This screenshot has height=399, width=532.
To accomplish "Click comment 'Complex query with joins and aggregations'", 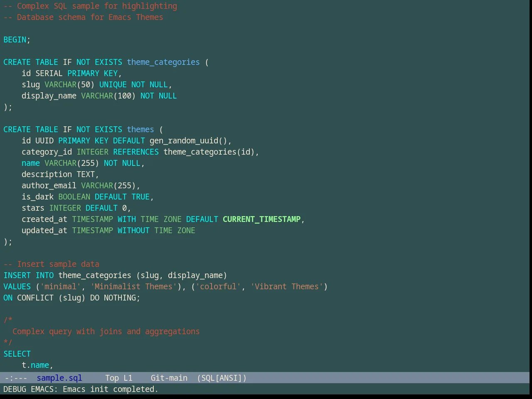I will (x=106, y=331).
